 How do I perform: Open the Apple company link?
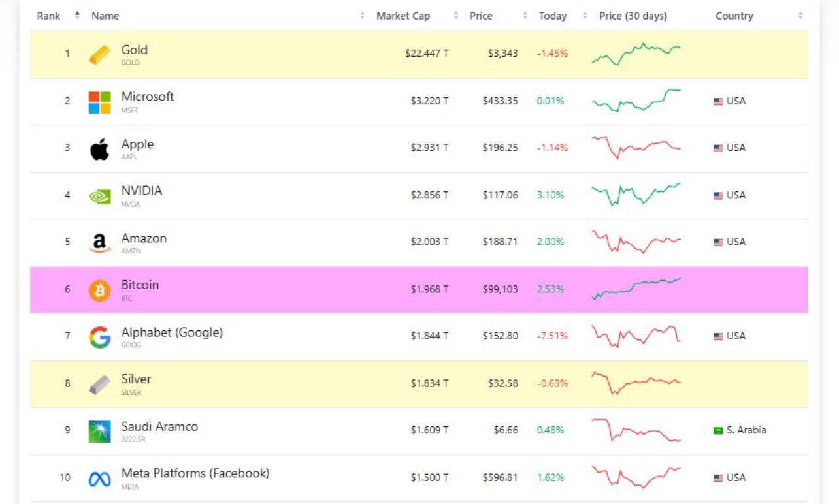tap(137, 144)
